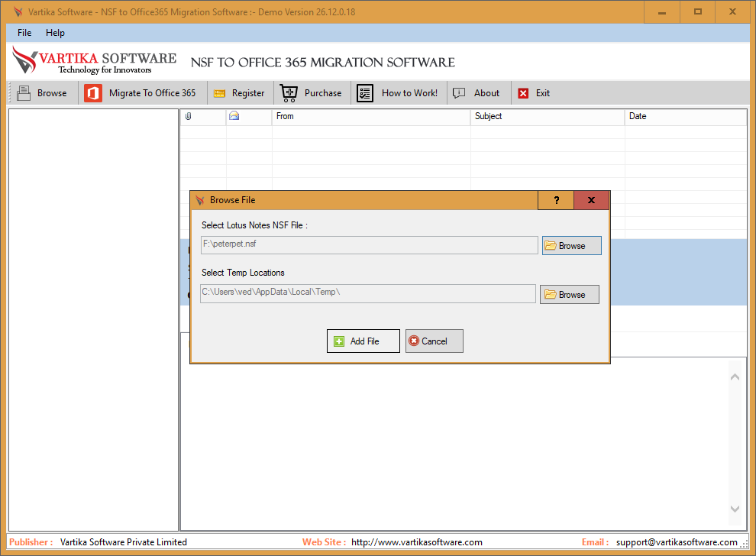Click the support email address

point(677,542)
